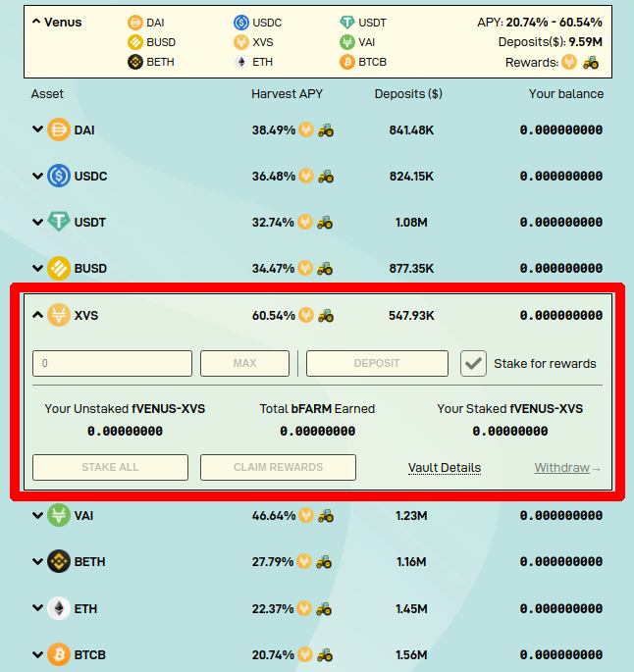This screenshot has width=634, height=672.
Task: Collapse the XVS vault row
Action: click(37, 315)
